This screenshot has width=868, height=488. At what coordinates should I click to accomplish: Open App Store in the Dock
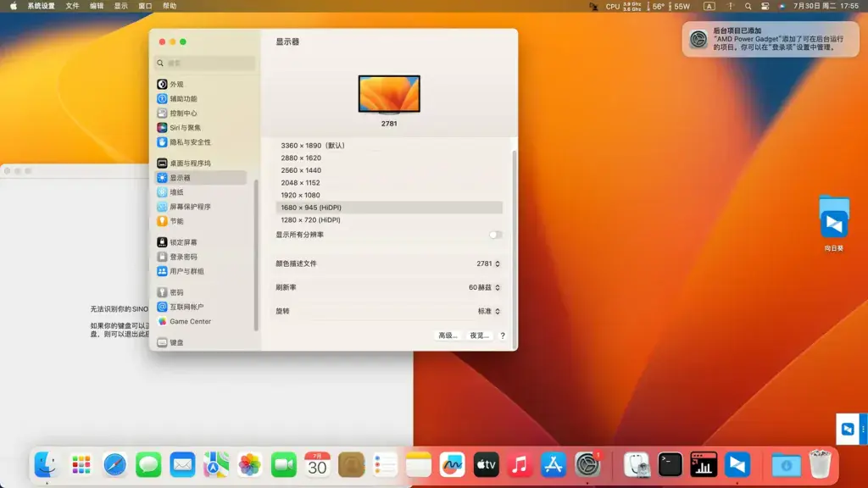point(554,465)
